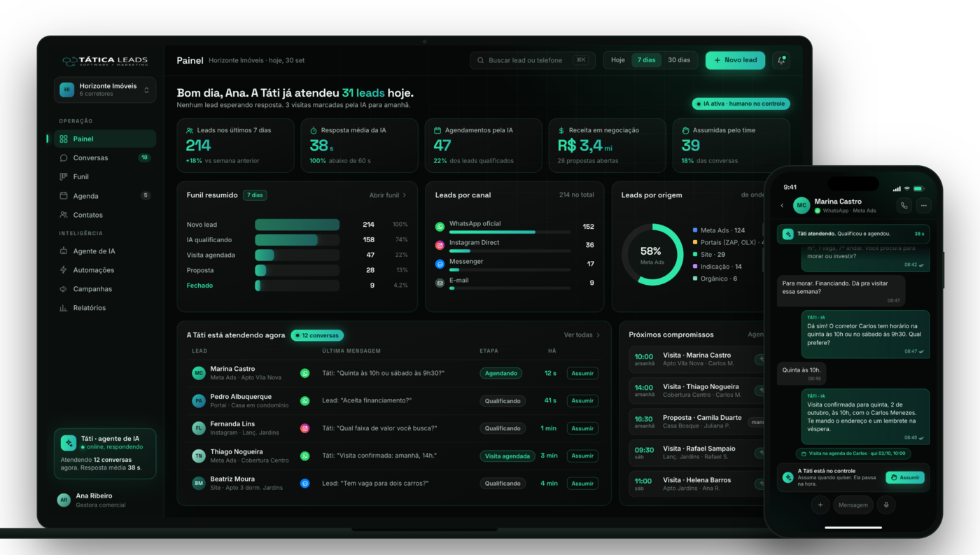
Task: Click Táti AI agent icon in sidebar card
Action: (68, 442)
